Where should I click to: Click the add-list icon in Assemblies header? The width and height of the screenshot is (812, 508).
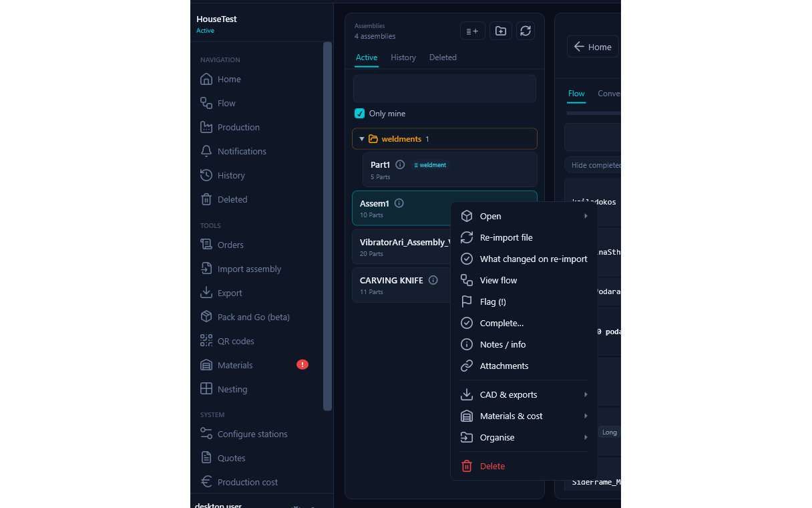[472, 31]
